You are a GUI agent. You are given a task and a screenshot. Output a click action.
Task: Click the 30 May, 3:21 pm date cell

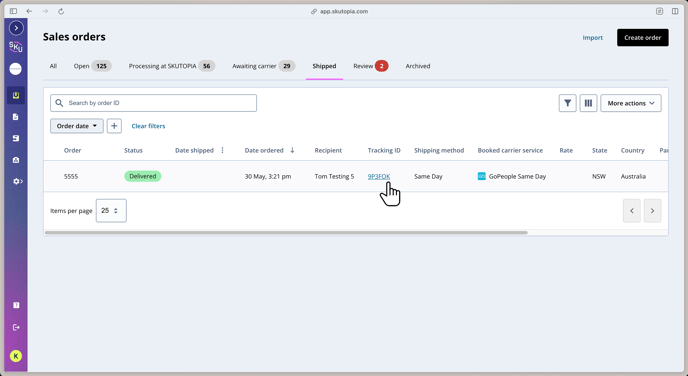pyautogui.click(x=268, y=176)
